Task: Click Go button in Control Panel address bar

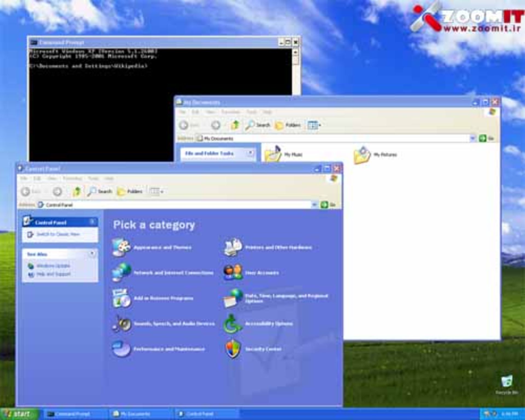Action: pos(328,205)
